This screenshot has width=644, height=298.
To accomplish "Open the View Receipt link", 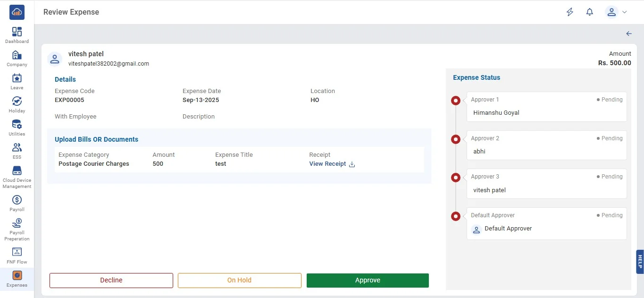I will 328,164.
